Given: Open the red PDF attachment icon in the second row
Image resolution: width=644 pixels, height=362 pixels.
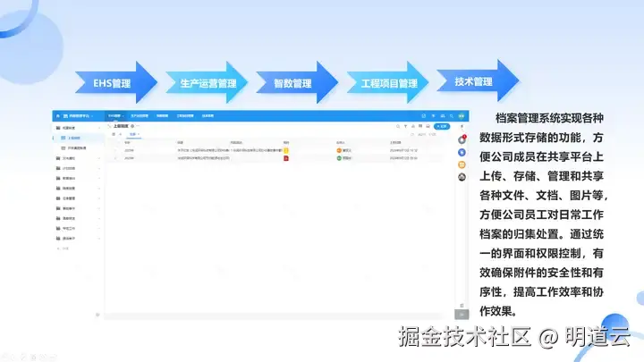Looking at the screenshot, I should click(286, 158).
